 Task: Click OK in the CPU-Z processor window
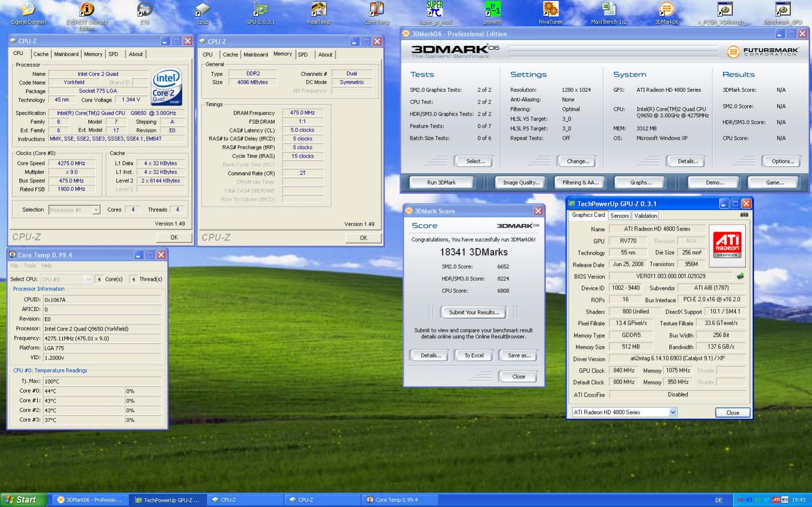pos(174,237)
